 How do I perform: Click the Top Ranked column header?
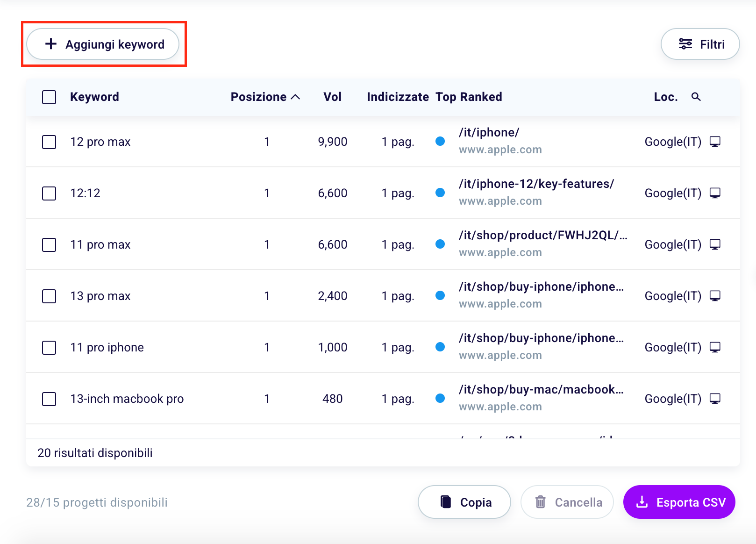pos(469,97)
